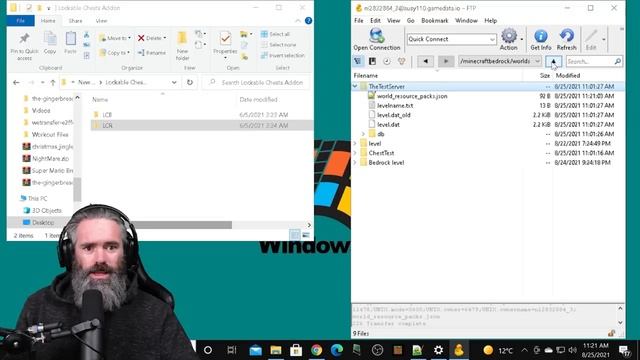This screenshot has width=640, height=360.
Task: Click the Edit pencil icon
Action: click(591, 39)
